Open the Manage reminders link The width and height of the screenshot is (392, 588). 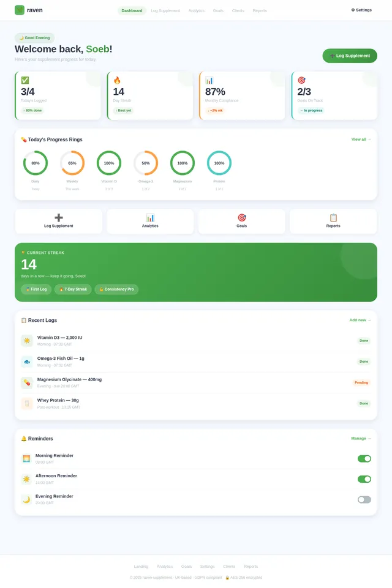click(x=361, y=438)
